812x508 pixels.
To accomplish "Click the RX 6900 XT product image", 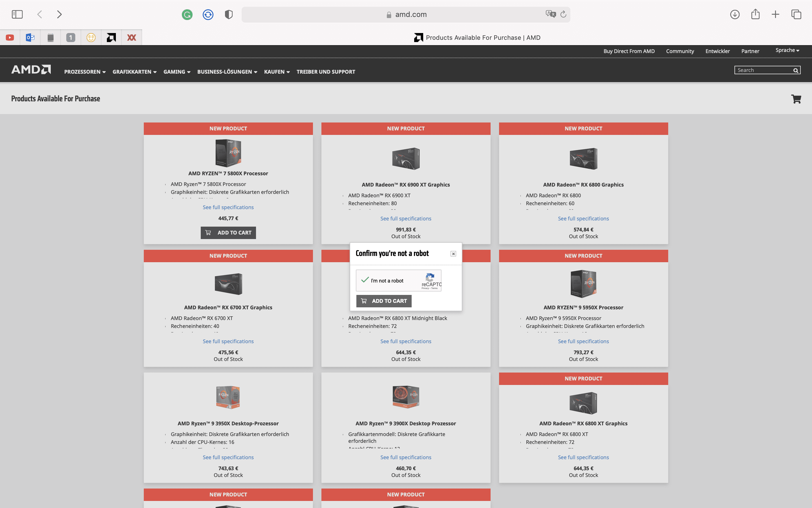I will click(406, 159).
